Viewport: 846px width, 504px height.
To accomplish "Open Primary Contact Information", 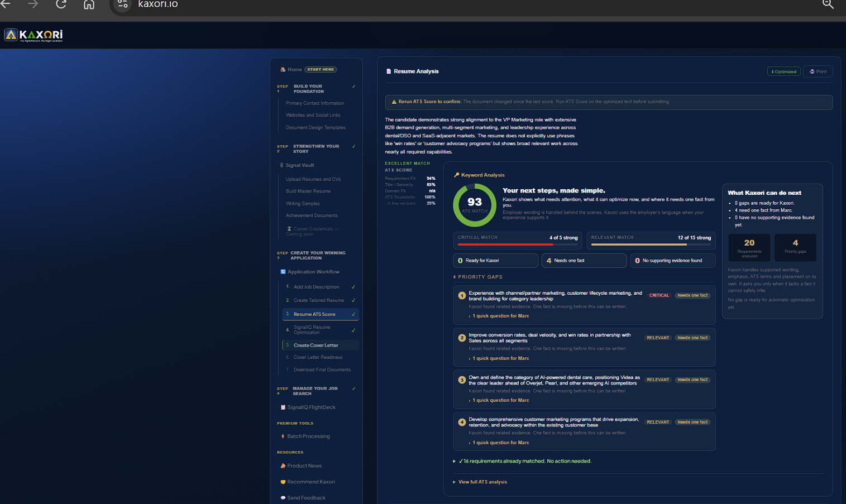I will pyautogui.click(x=315, y=103).
